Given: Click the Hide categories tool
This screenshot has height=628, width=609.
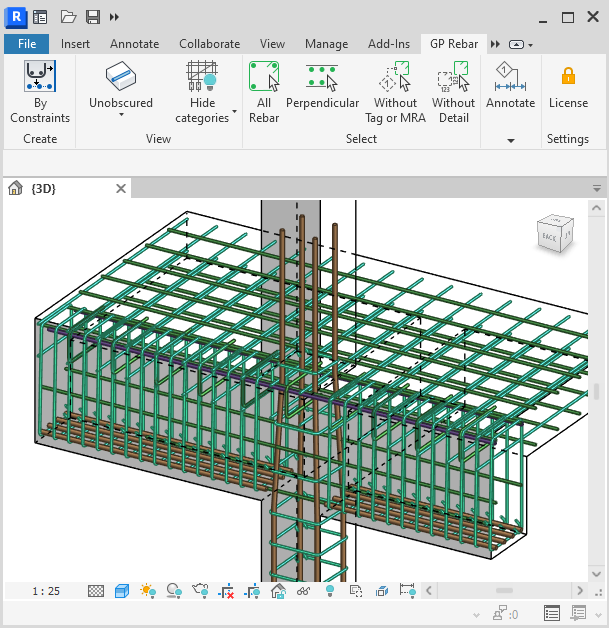Looking at the screenshot, I should [202, 92].
